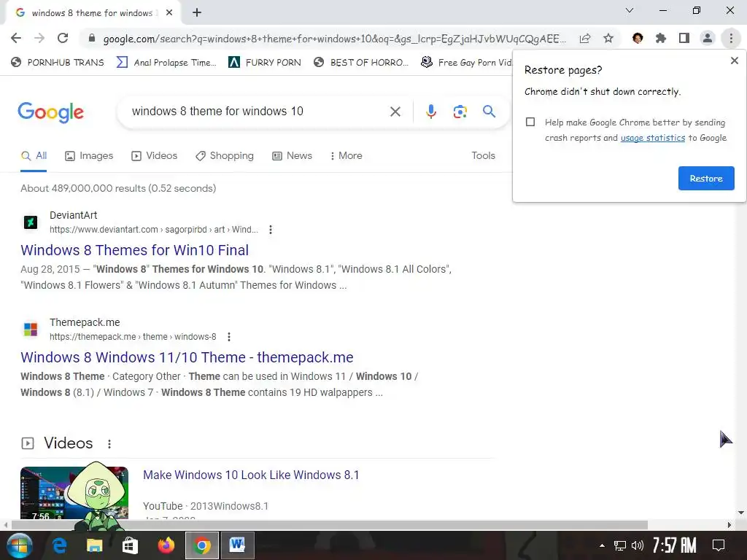The image size is (747, 560).
Task: Switch to the Videos tab
Action: (155, 156)
